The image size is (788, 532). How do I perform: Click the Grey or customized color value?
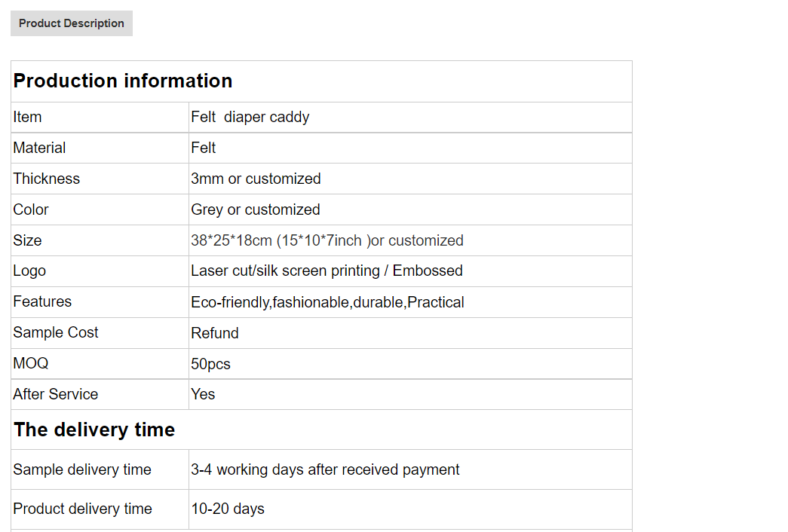pos(256,209)
